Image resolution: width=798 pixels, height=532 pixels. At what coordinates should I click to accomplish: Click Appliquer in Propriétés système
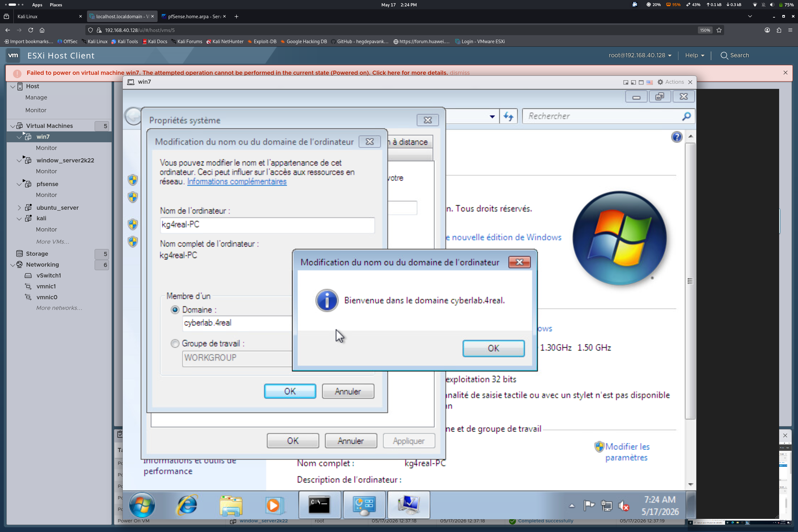click(409, 441)
